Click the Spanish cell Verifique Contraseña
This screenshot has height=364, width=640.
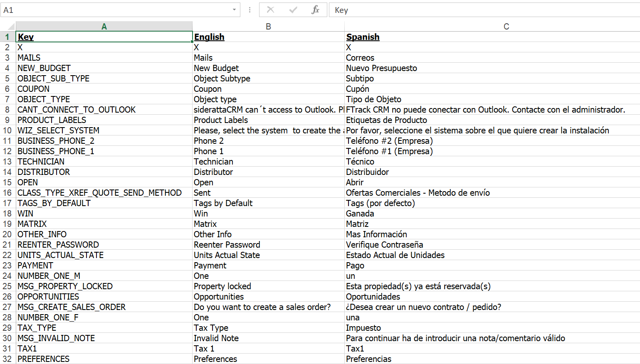492,245
